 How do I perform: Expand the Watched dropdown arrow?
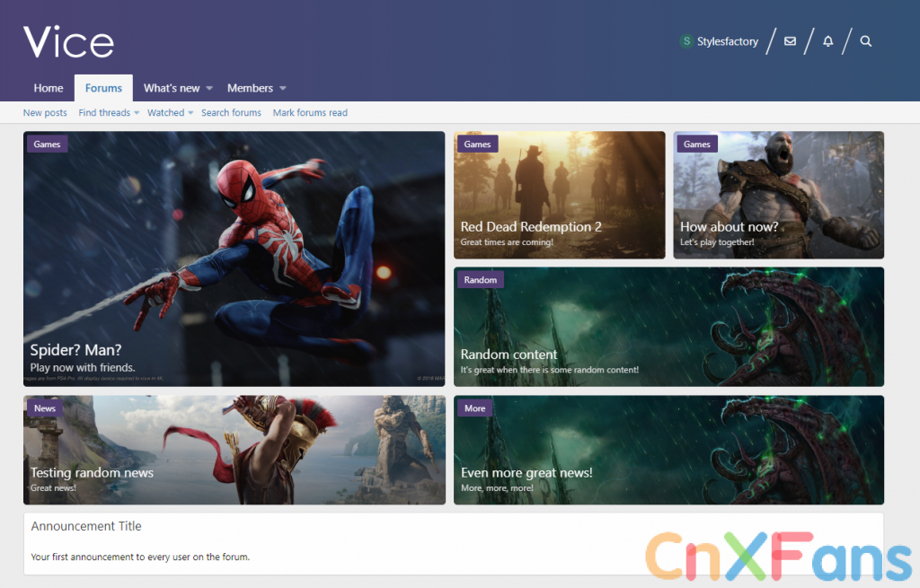(190, 112)
